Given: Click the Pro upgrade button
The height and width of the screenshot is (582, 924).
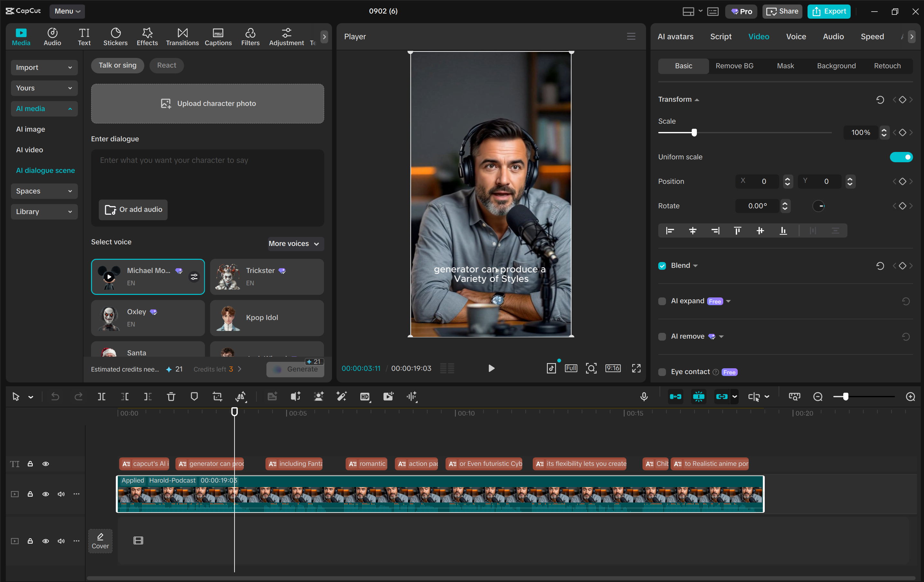Looking at the screenshot, I should coord(741,11).
